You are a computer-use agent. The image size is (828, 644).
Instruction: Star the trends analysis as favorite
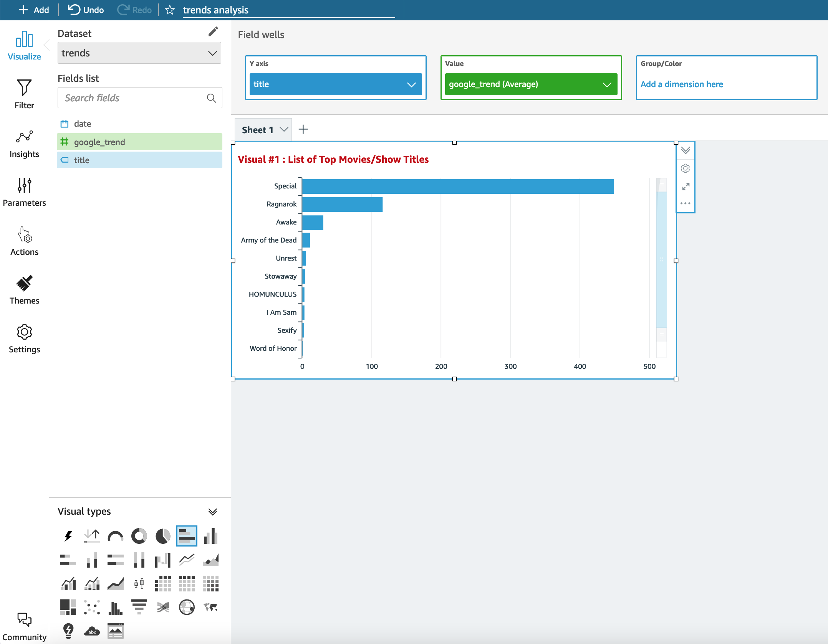(170, 10)
